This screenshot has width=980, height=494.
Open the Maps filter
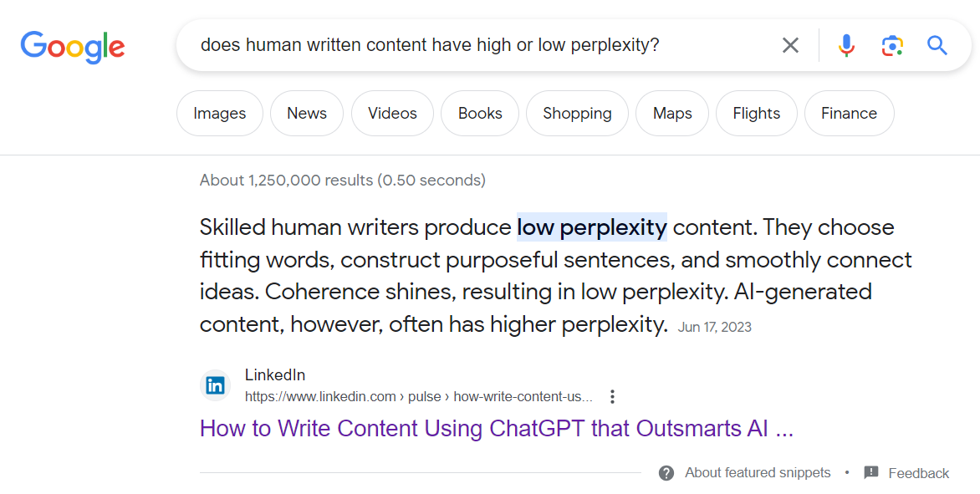(x=672, y=114)
